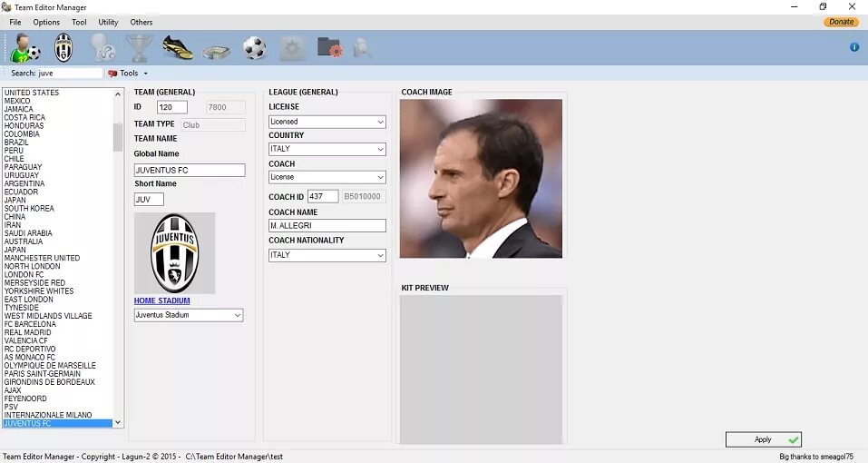The height and width of the screenshot is (463, 868).
Task: Select MANCHESTER UNITED in the team list
Action: [x=42, y=258]
